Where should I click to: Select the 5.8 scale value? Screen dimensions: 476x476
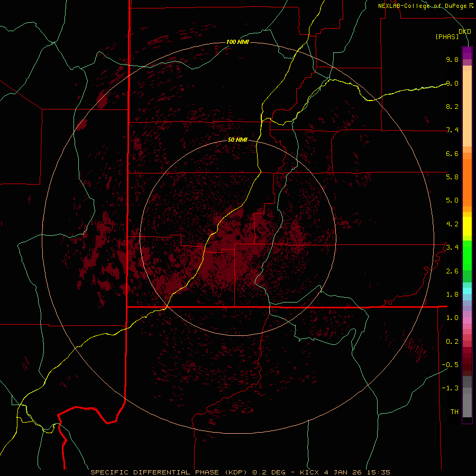452,177
